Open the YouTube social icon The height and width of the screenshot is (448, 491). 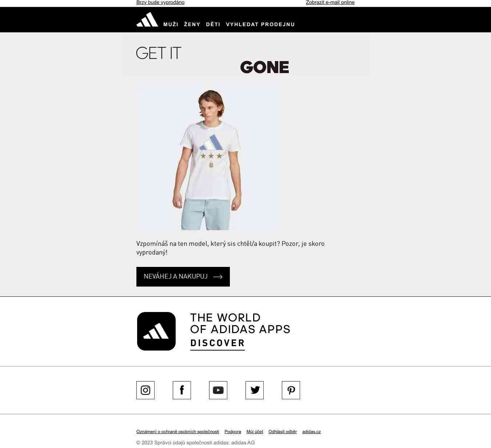218,390
